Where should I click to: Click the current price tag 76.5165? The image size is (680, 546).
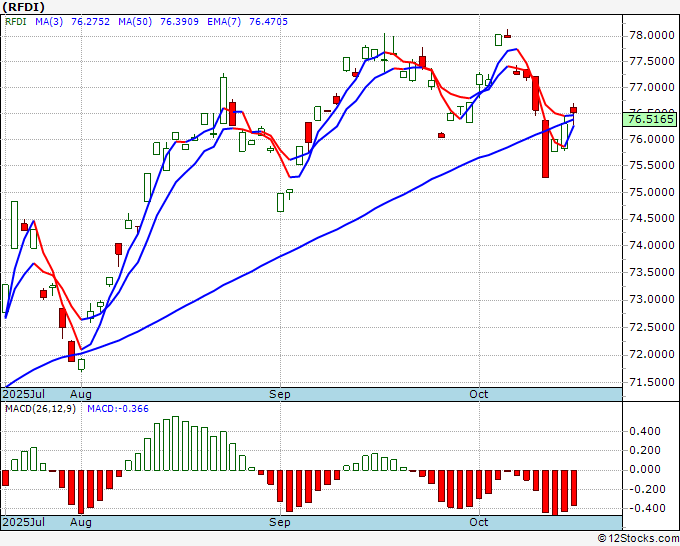tap(649, 119)
